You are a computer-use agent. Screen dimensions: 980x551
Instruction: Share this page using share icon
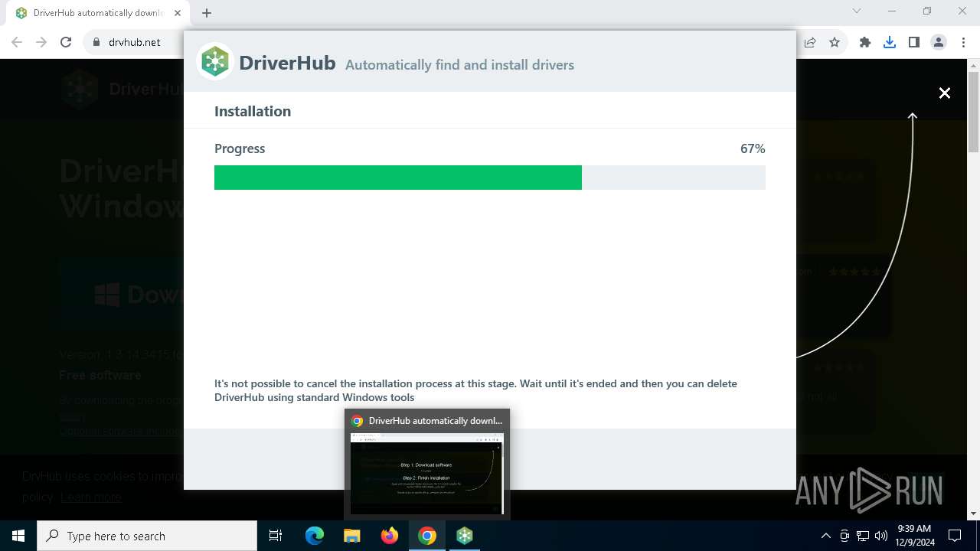(x=810, y=42)
